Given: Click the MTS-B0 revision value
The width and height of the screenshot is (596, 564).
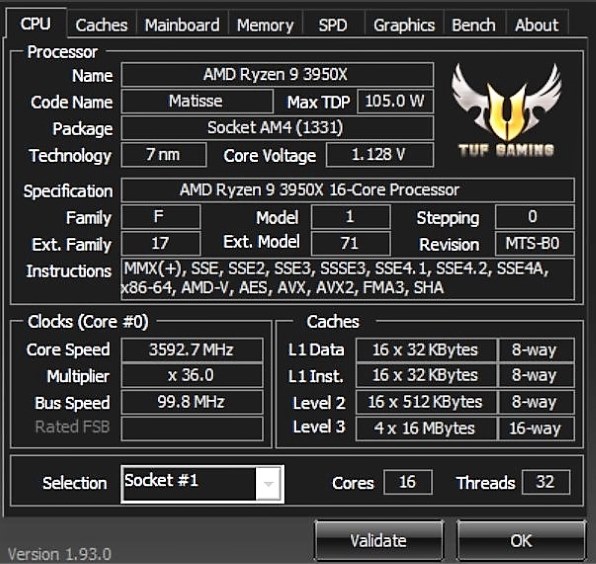Looking at the screenshot, I should coord(534,243).
